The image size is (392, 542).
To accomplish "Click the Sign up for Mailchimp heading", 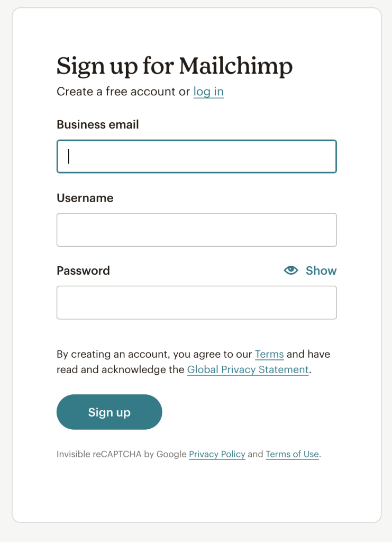I will tap(175, 66).
